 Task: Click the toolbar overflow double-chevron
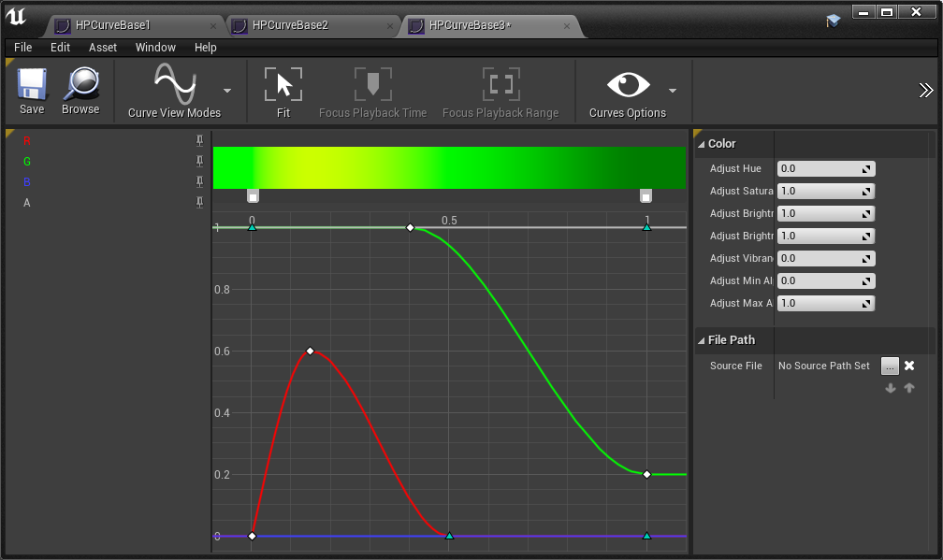click(925, 90)
